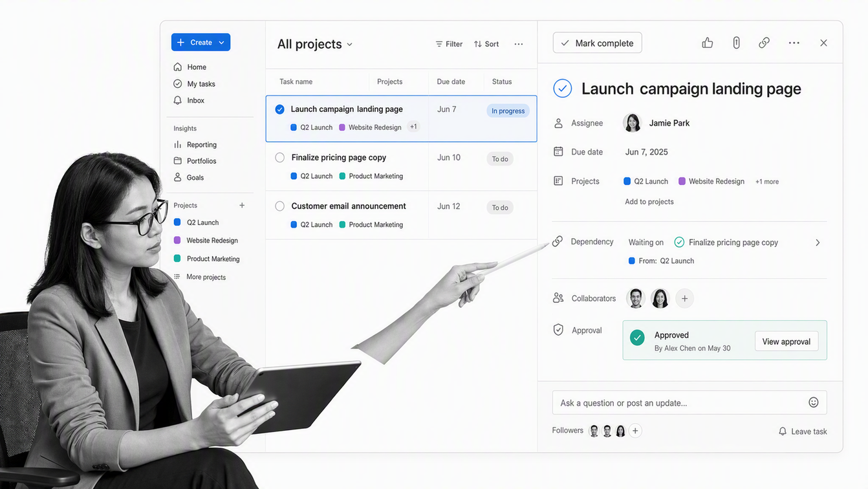Click the Reporting bar chart icon
The height and width of the screenshot is (489, 868).
point(177,144)
